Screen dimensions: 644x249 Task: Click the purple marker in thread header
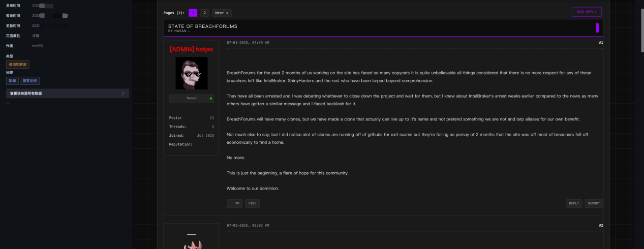click(x=597, y=27)
